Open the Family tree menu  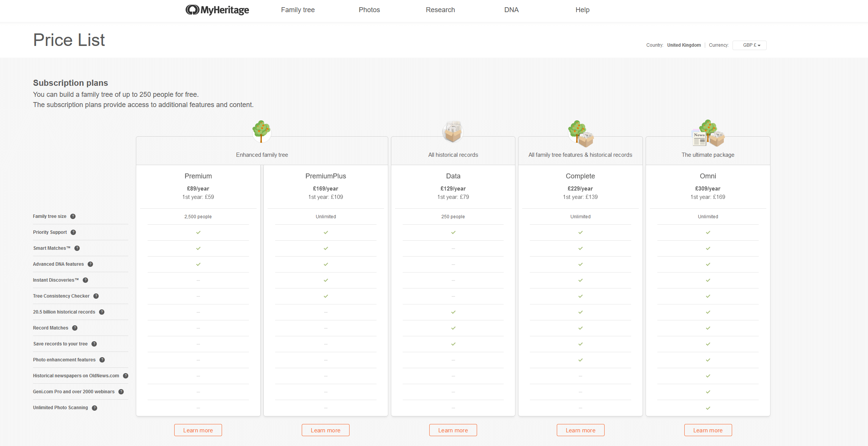coord(298,10)
